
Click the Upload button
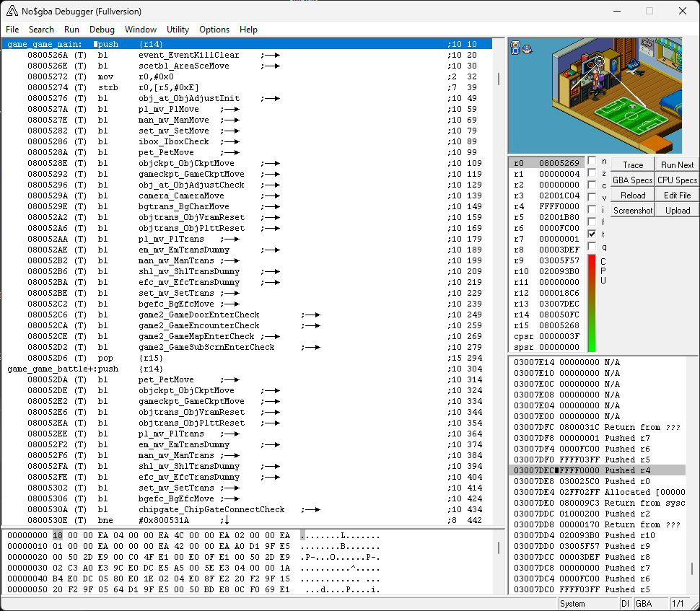(677, 210)
